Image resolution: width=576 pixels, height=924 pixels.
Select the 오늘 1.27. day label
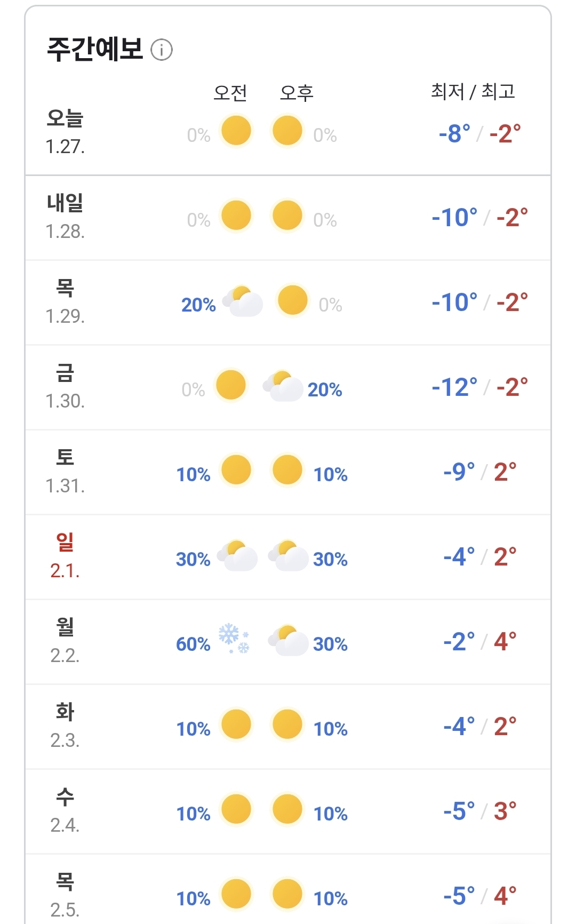(65, 131)
